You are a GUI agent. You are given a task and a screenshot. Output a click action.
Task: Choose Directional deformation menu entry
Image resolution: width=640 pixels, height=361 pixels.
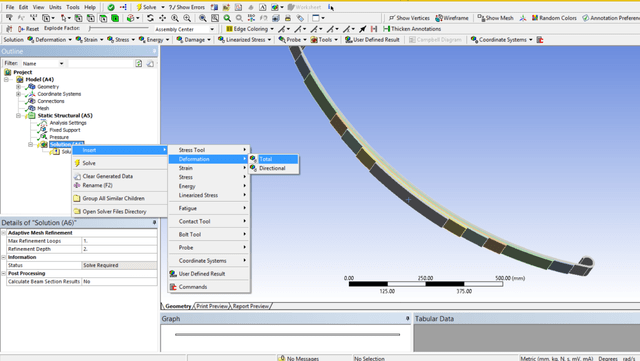point(273,168)
